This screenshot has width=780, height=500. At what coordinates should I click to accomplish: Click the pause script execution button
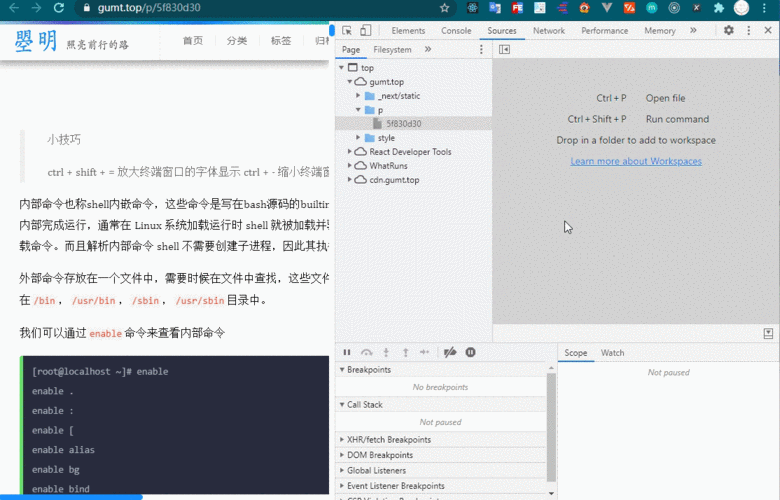click(347, 352)
